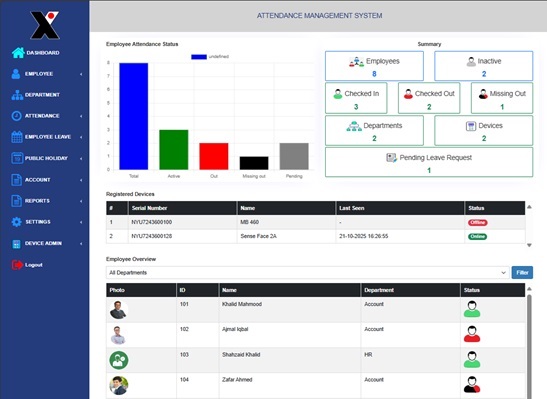This screenshot has width=547, height=399.
Task: Click Khalid Mahmood's photo thumbnail
Action: click(x=118, y=310)
